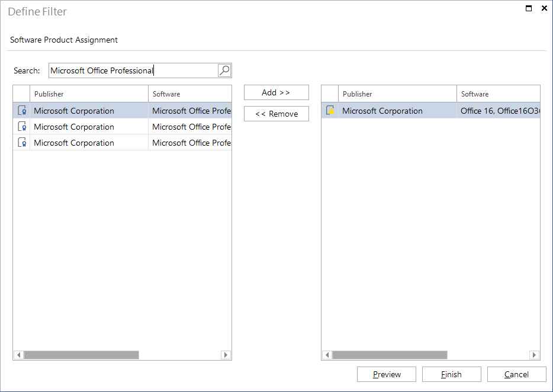
Task: Maximize the Define Filter dialog
Action: (528, 8)
